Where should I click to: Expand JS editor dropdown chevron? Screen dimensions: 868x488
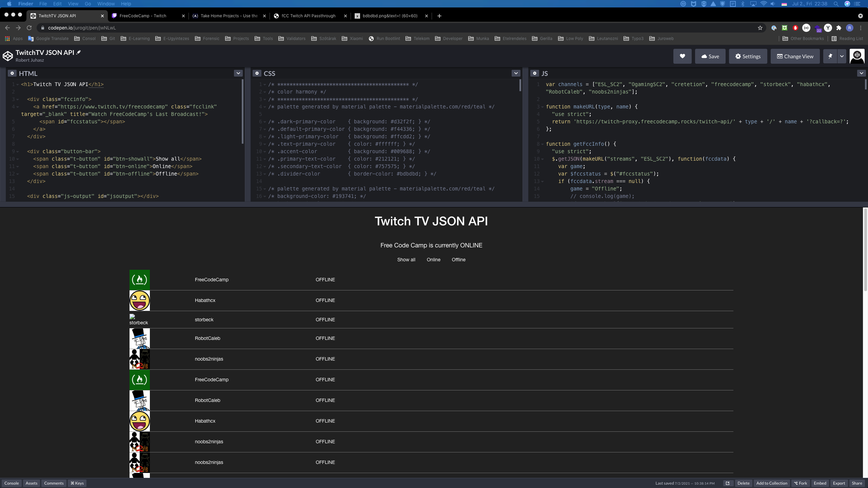861,73
